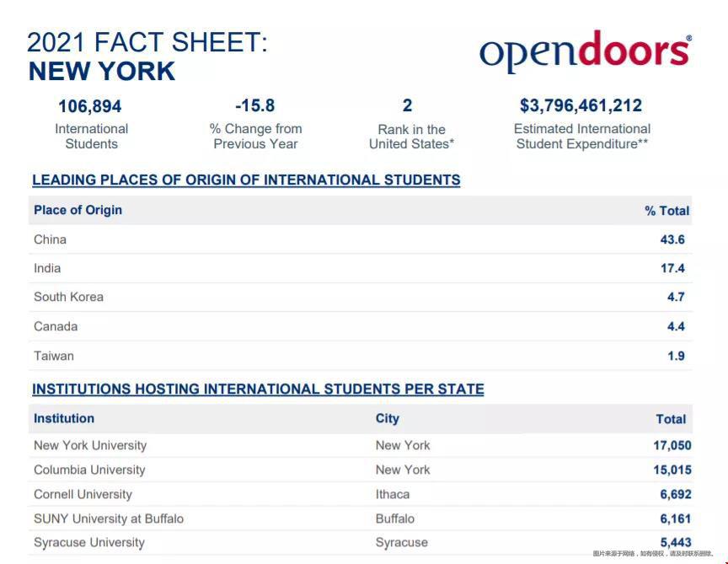
Task: Select "SUNY University at Buffalo" institution name
Action: tap(109, 519)
